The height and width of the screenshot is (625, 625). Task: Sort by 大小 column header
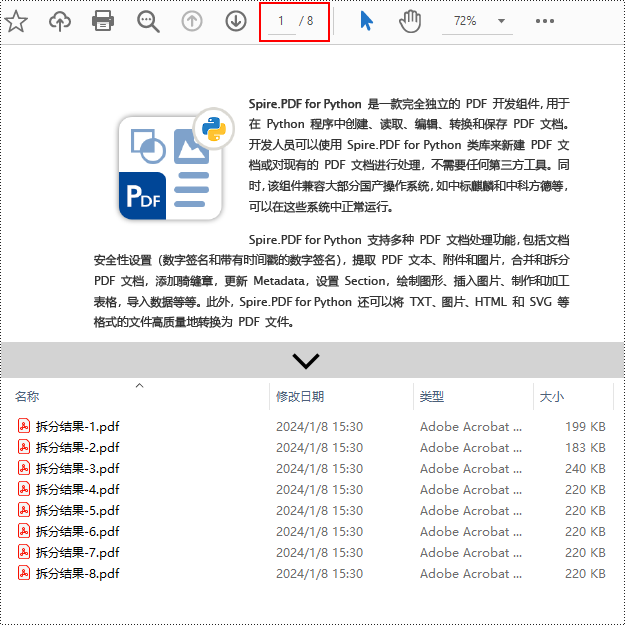click(x=552, y=397)
